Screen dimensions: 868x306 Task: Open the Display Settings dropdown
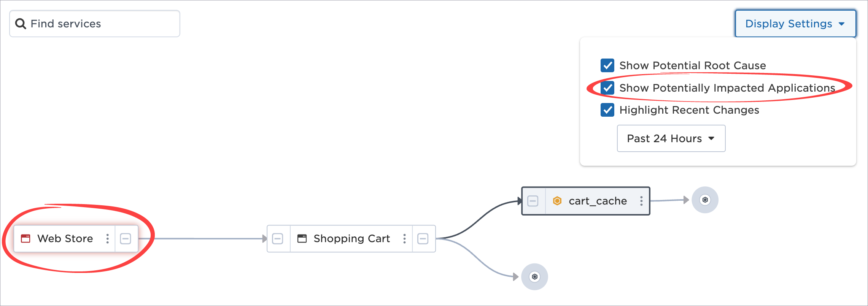tap(795, 24)
